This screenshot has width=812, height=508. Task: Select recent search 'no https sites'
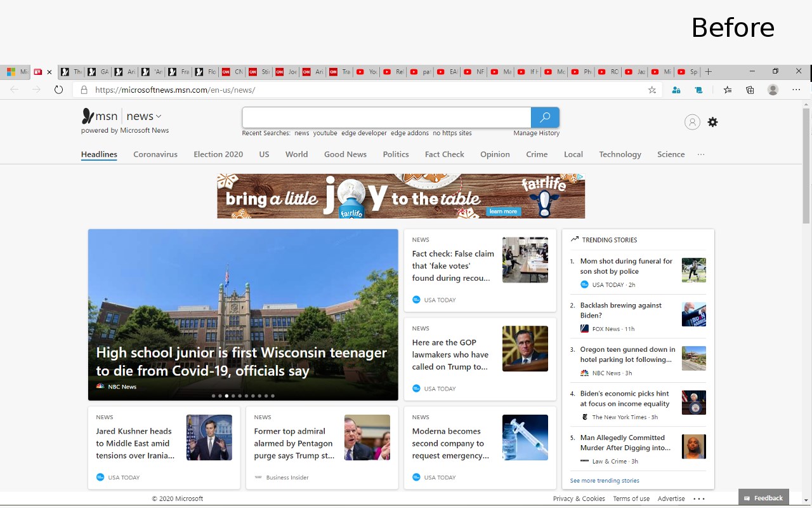[452, 133]
